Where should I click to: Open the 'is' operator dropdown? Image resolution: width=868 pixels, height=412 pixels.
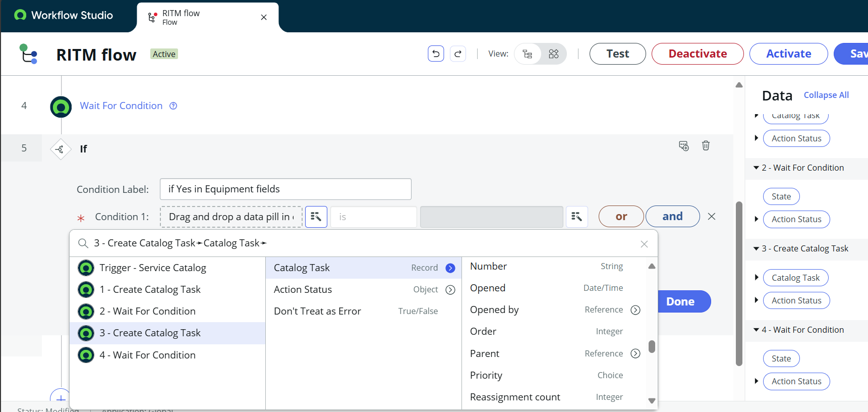click(x=373, y=217)
